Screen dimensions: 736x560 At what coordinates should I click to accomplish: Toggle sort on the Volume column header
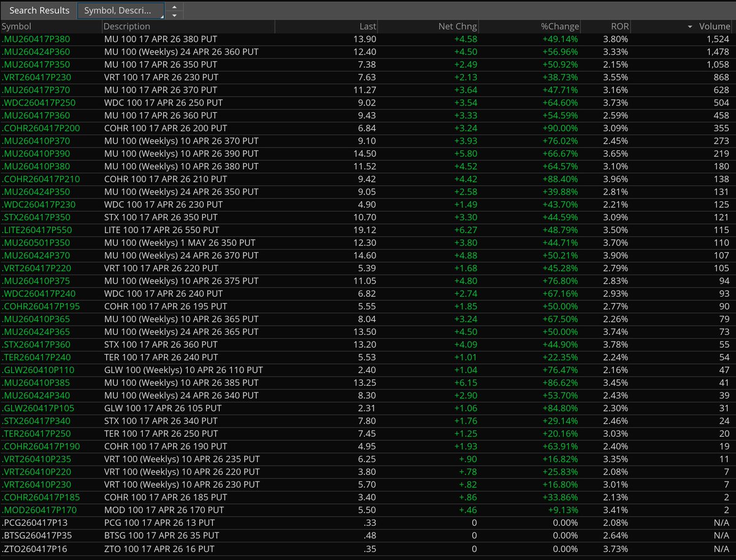point(683,26)
